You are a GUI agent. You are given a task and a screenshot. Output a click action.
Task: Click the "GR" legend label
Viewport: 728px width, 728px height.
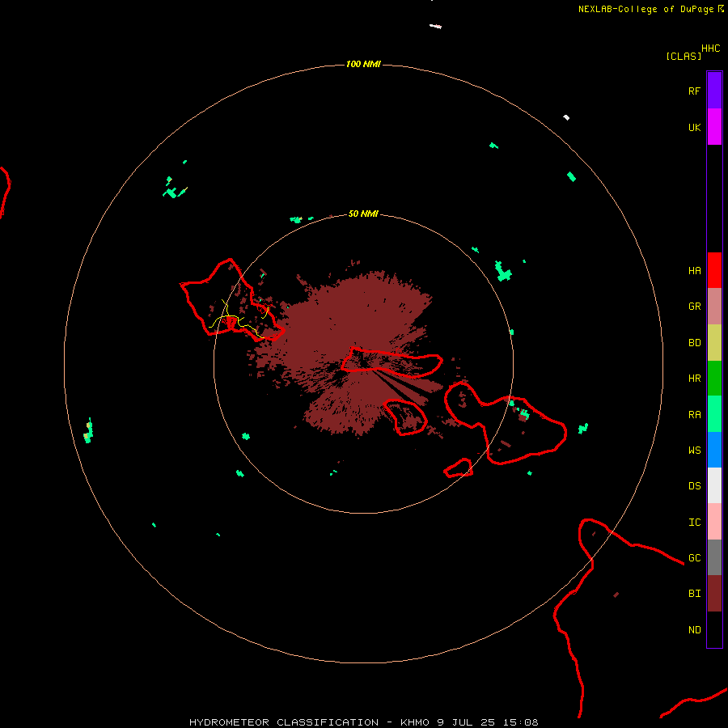pyautogui.click(x=694, y=307)
